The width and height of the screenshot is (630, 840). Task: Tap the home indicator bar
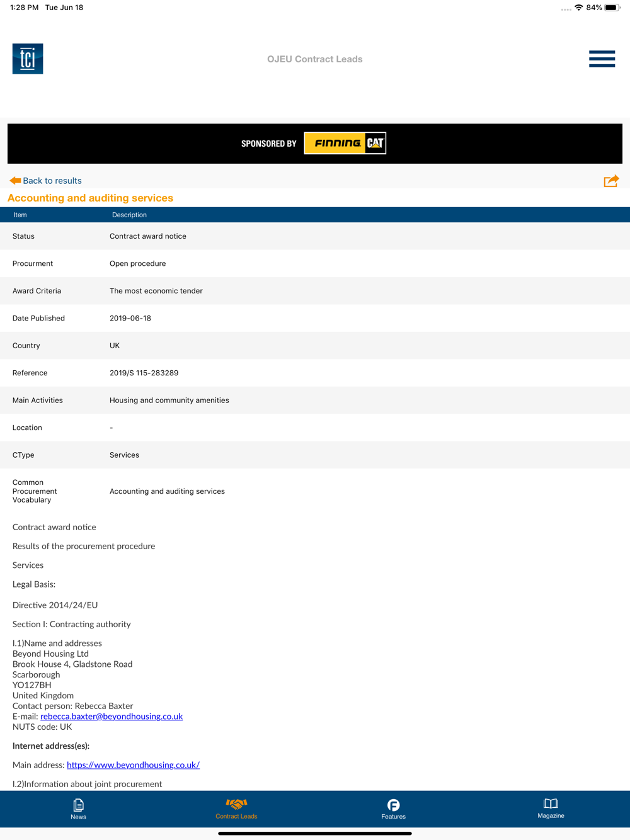point(315,833)
